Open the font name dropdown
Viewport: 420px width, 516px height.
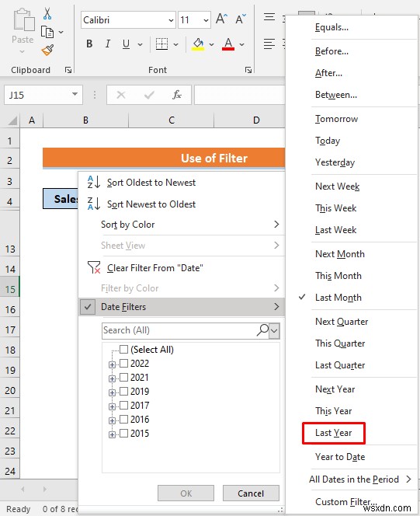171,20
